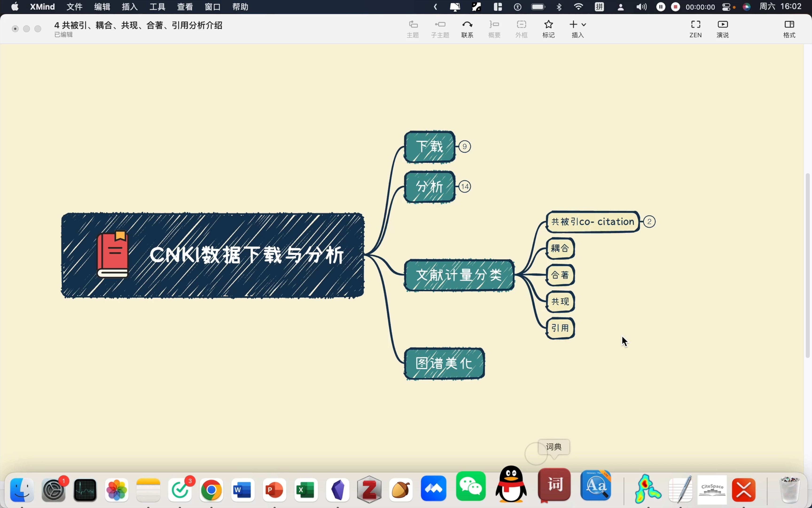This screenshot has width=812, height=508.
Task: Expand the 分析 node's 14 subtopics
Action: [x=465, y=187]
